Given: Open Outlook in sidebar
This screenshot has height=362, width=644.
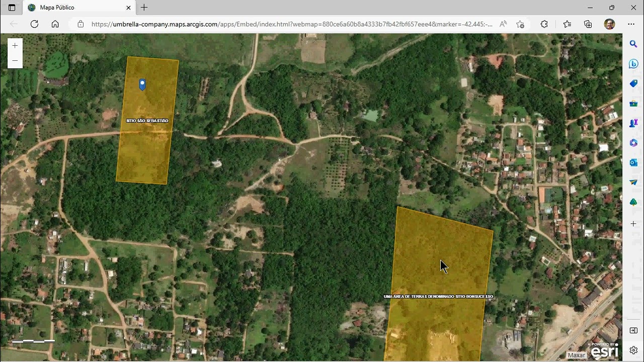Looking at the screenshot, I should pyautogui.click(x=633, y=162).
